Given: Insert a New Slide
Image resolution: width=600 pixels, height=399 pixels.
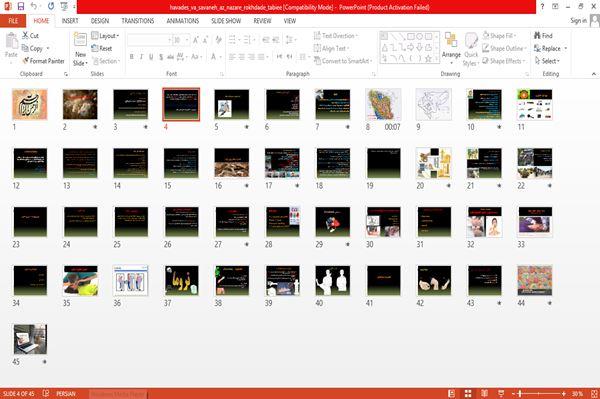Looking at the screenshot, I should coord(80,50).
